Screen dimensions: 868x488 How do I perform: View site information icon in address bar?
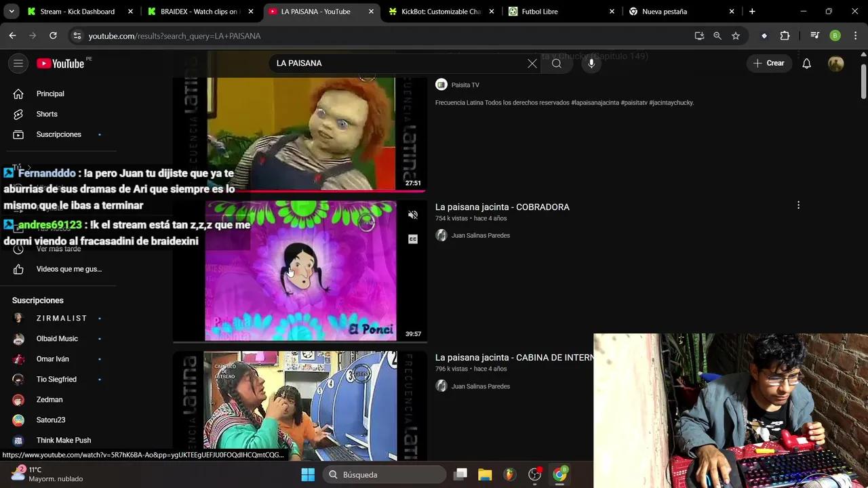77,36
